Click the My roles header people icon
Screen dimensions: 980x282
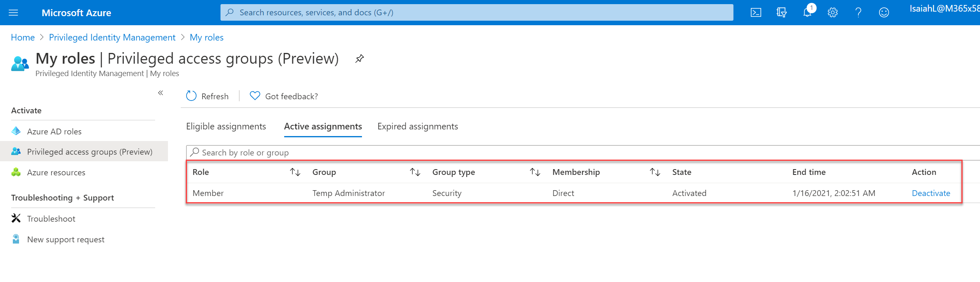pos(20,64)
